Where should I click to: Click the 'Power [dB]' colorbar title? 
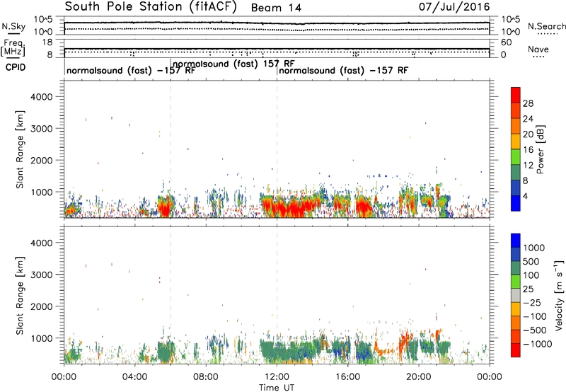click(x=541, y=149)
